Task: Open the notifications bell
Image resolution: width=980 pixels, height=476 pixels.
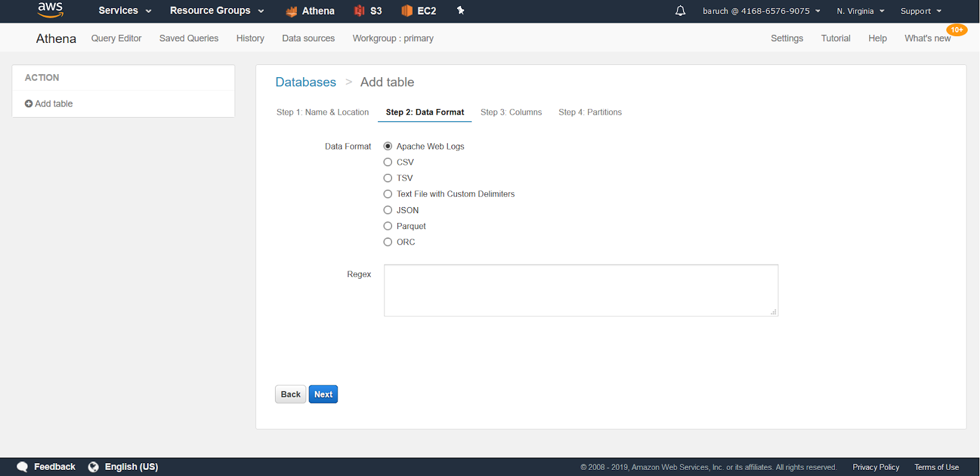Action: 680,11
